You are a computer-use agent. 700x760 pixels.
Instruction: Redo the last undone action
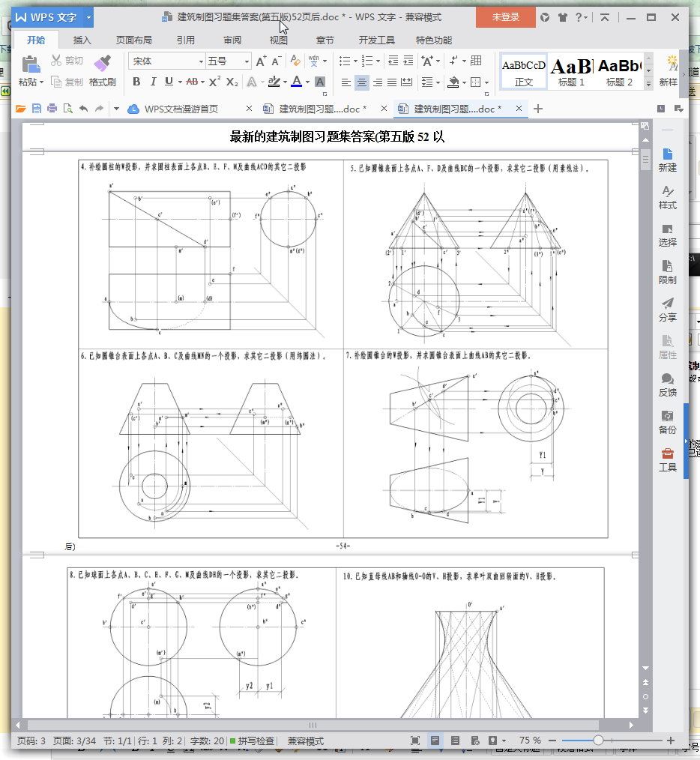coord(100,109)
